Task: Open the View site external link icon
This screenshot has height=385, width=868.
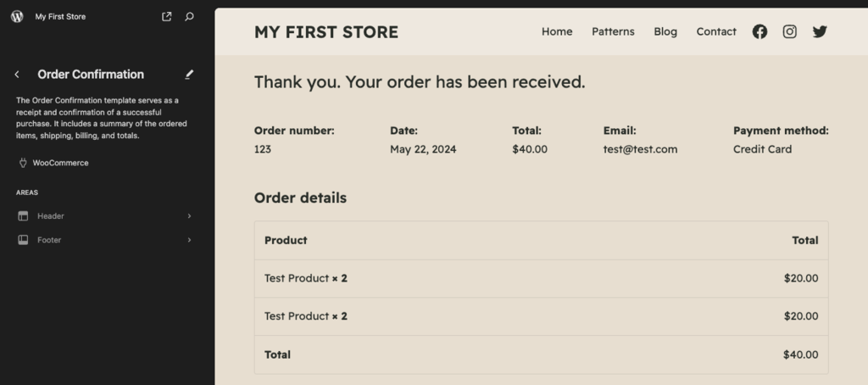Action: pos(166,16)
